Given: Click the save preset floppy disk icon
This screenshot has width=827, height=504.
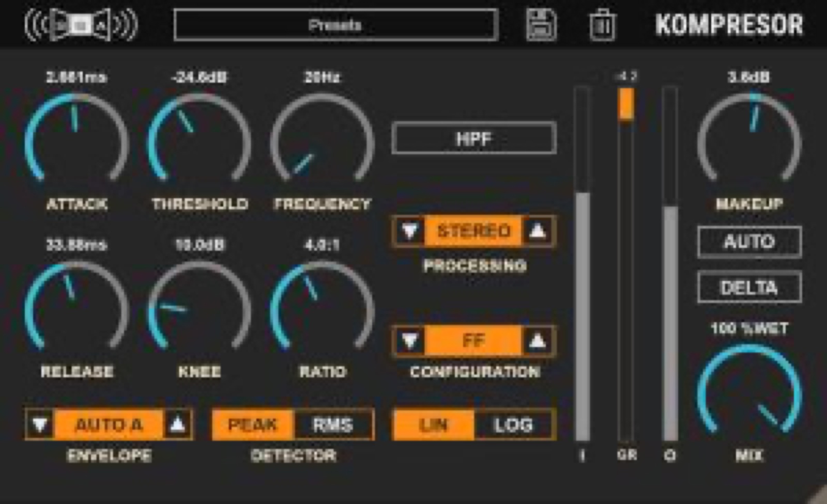Looking at the screenshot, I should coord(541,24).
